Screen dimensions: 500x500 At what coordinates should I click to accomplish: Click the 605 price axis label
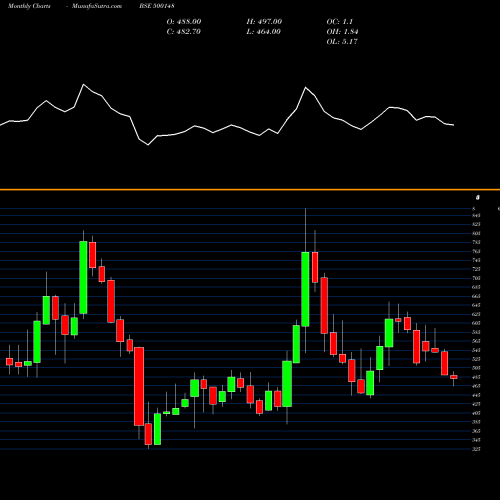coord(476,323)
